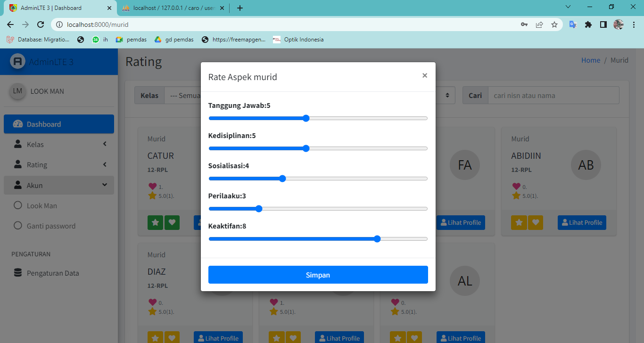Click yellow heart button on ABIDIIN card
644x343 pixels.
[x=536, y=222]
